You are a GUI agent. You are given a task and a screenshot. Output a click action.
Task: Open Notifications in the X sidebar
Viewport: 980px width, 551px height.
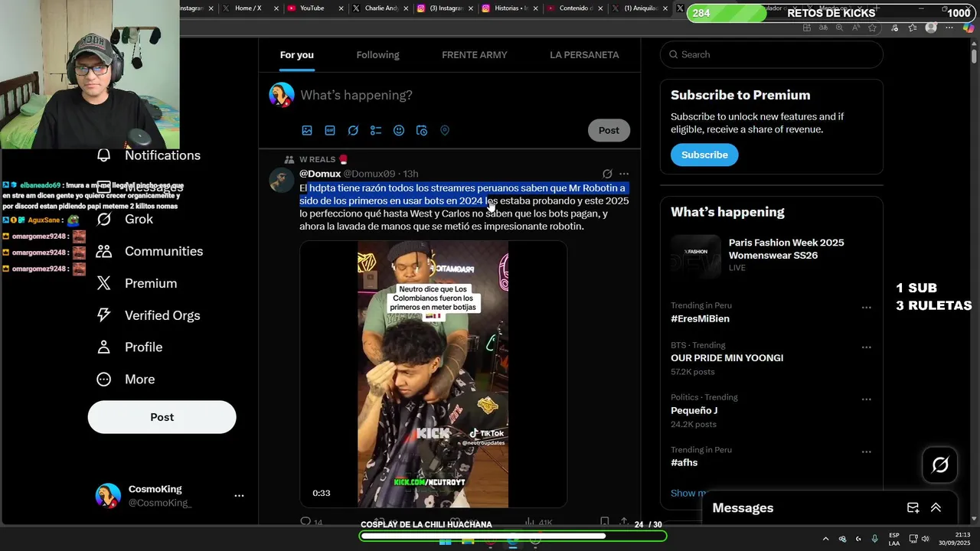[149, 155]
